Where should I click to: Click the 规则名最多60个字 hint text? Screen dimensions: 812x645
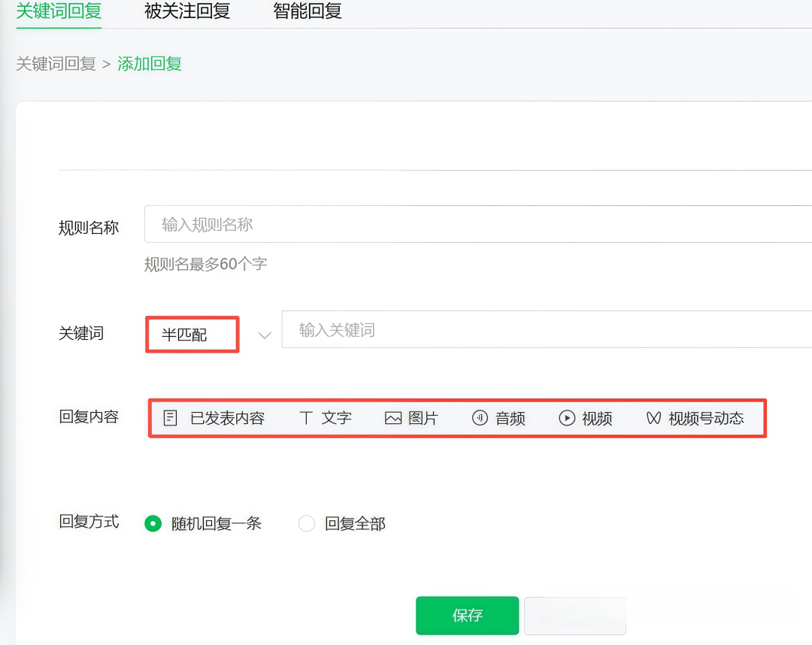(205, 264)
